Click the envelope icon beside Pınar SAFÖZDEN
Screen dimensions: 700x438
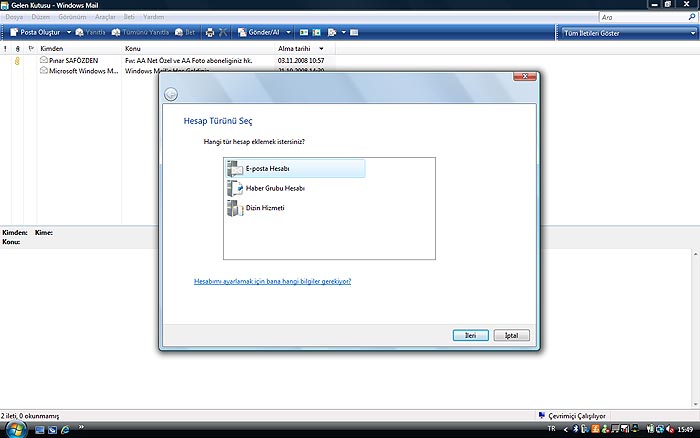(44, 59)
